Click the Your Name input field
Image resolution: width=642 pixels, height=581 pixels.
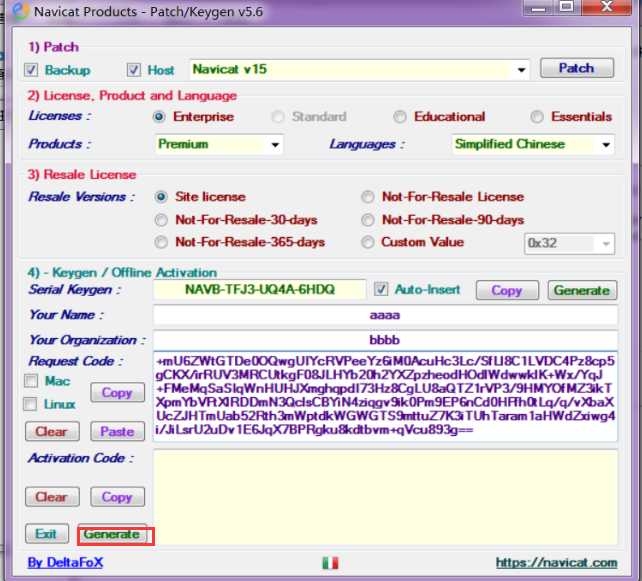385,315
